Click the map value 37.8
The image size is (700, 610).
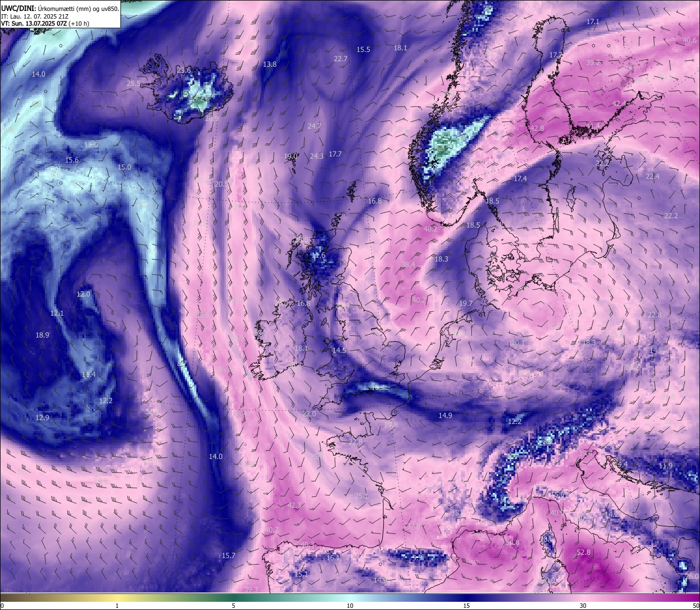[x=413, y=526]
